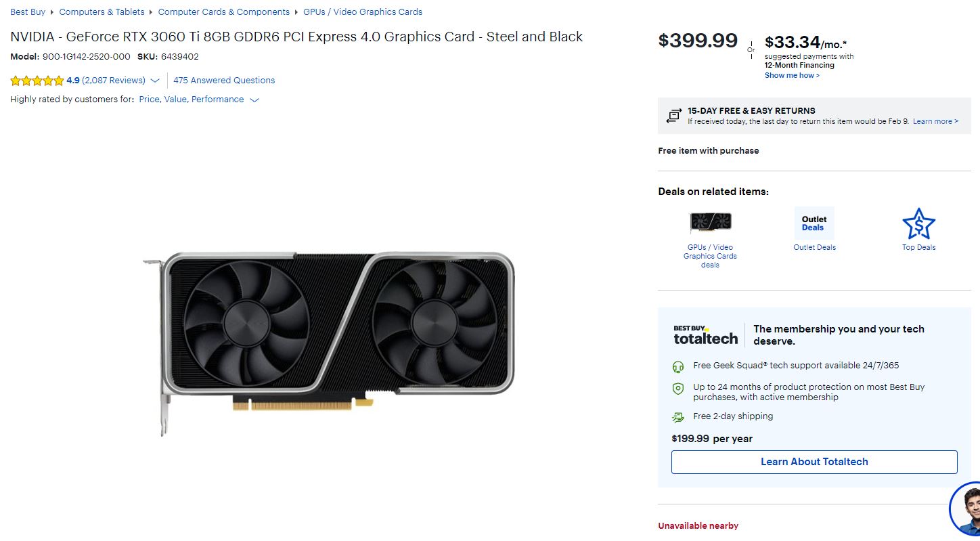The image size is (980, 541).
Task: Click the returns box-and-arrow icon
Action: click(x=673, y=116)
